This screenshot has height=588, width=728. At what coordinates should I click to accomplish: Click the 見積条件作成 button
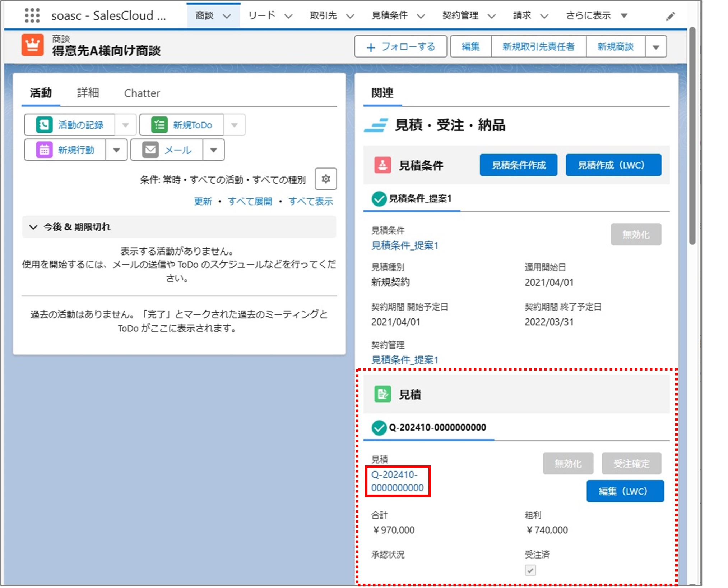[x=518, y=165]
